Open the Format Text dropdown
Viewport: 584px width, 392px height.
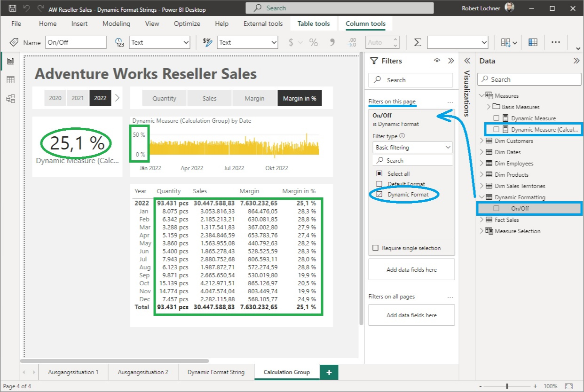(x=248, y=42)
